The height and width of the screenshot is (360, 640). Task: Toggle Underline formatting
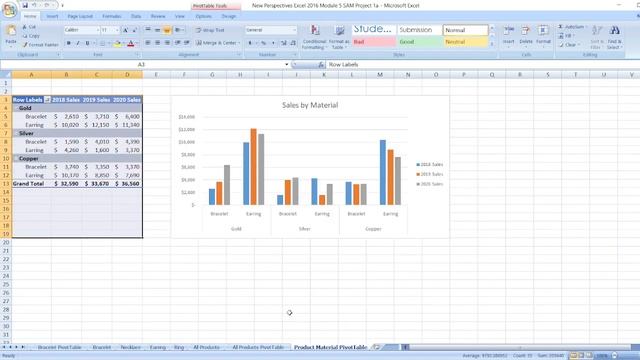click(x=87, y=43)
